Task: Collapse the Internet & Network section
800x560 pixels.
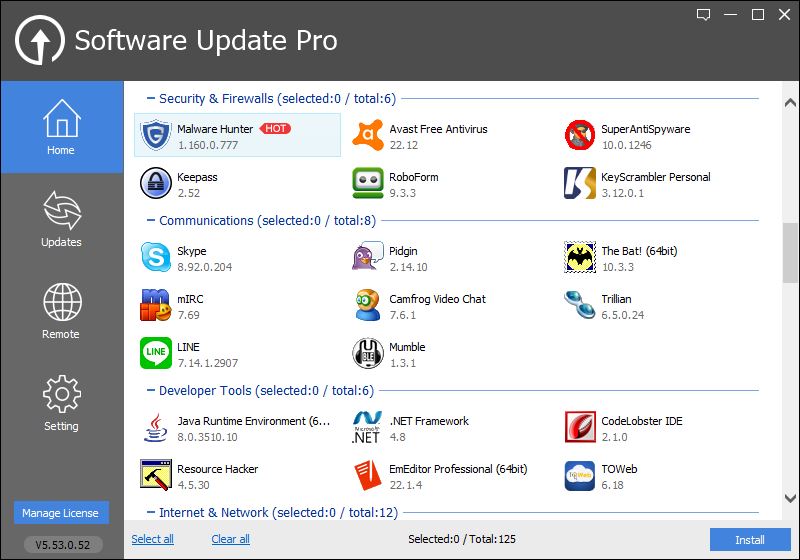Action: click(151, 512)
